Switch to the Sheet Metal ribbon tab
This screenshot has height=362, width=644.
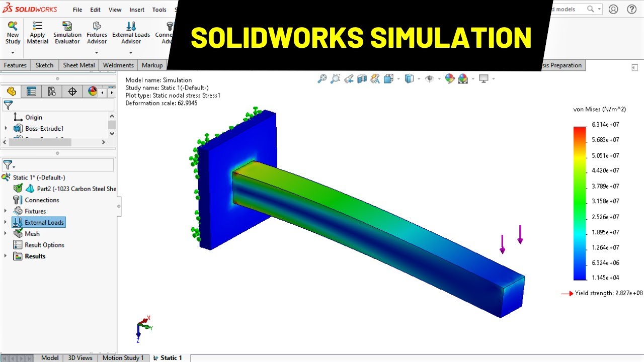79,65
